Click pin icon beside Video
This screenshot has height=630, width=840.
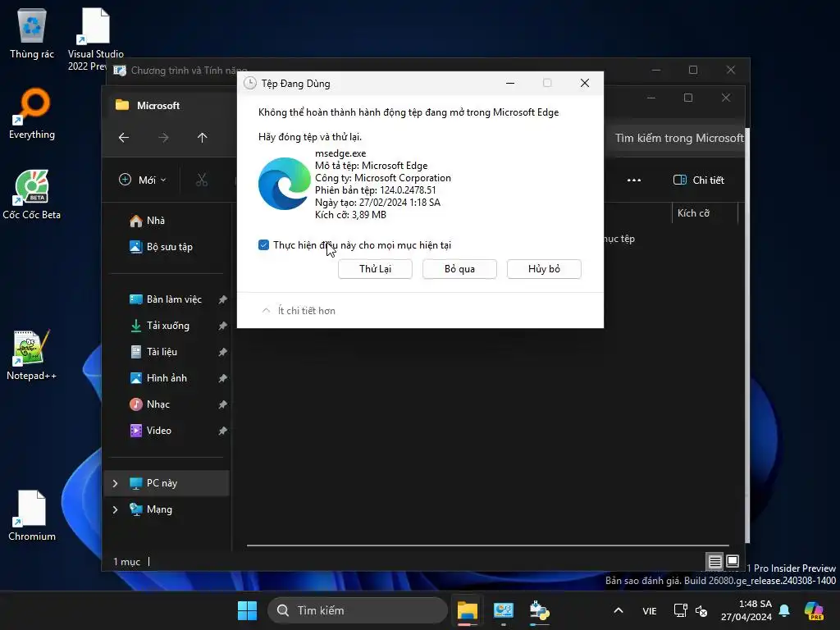222,431
